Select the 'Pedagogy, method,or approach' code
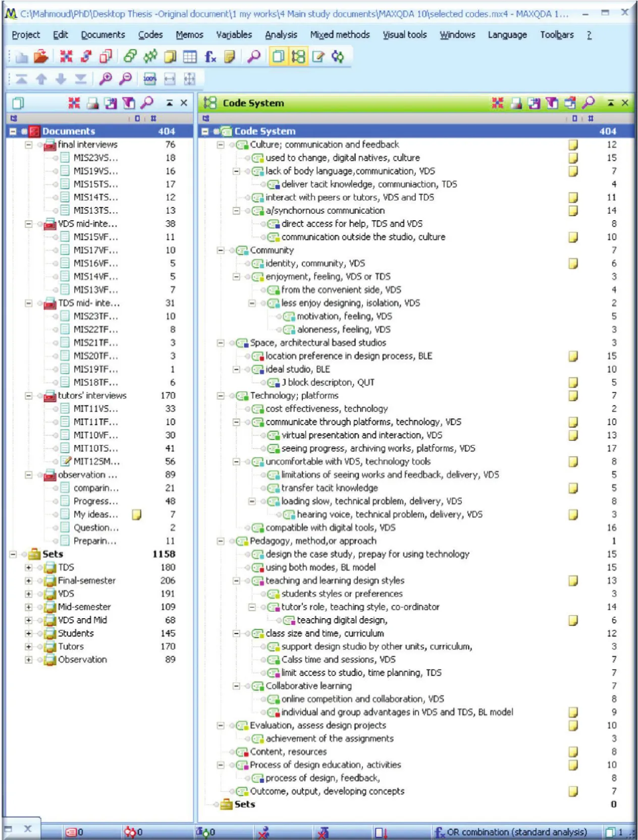This screenshot has width=638, height=840. tap(313, 541)
